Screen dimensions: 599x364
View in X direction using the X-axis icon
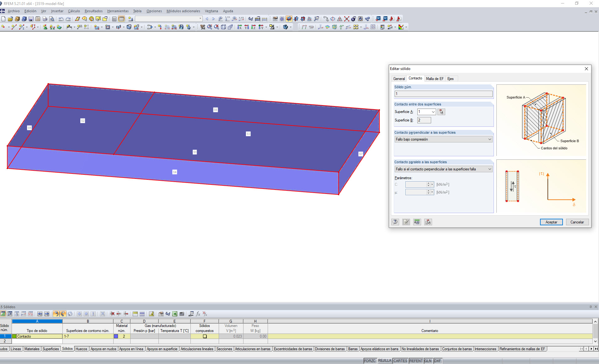(x=240, y=27)
